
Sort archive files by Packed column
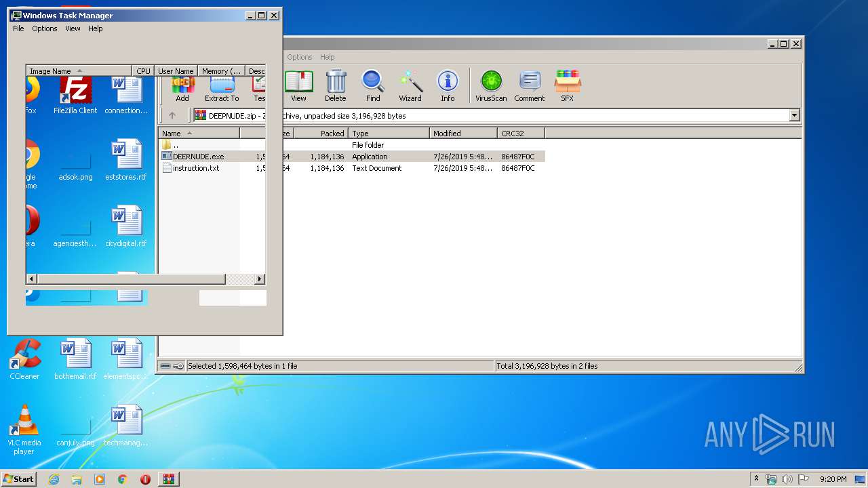tap(321, 134)
